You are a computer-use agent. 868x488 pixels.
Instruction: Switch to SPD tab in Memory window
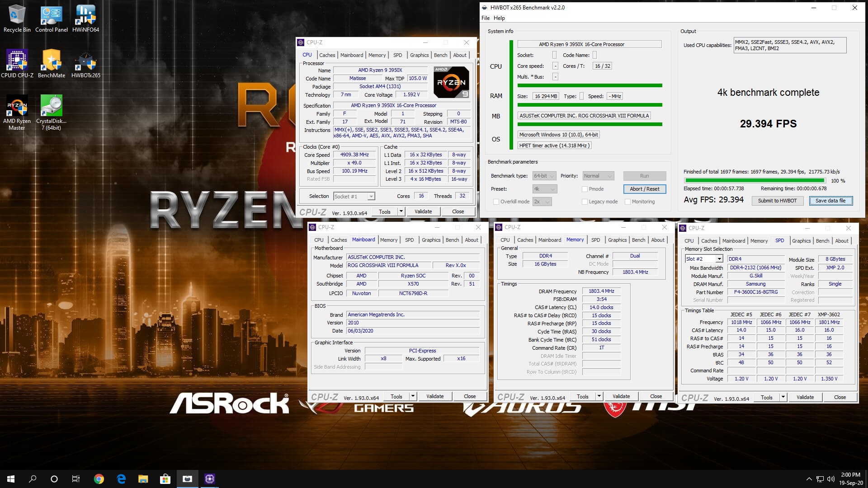point(595,240)
